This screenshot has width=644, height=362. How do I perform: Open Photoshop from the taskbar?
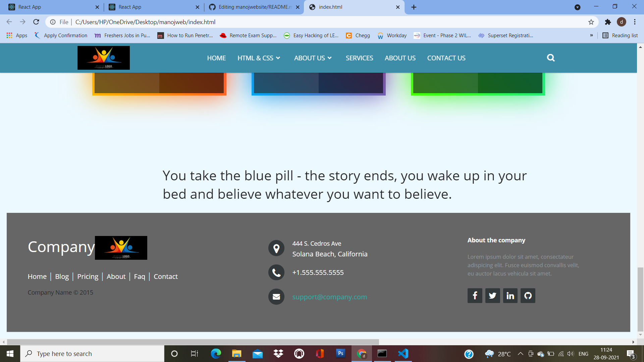click(x=340, y=353)
